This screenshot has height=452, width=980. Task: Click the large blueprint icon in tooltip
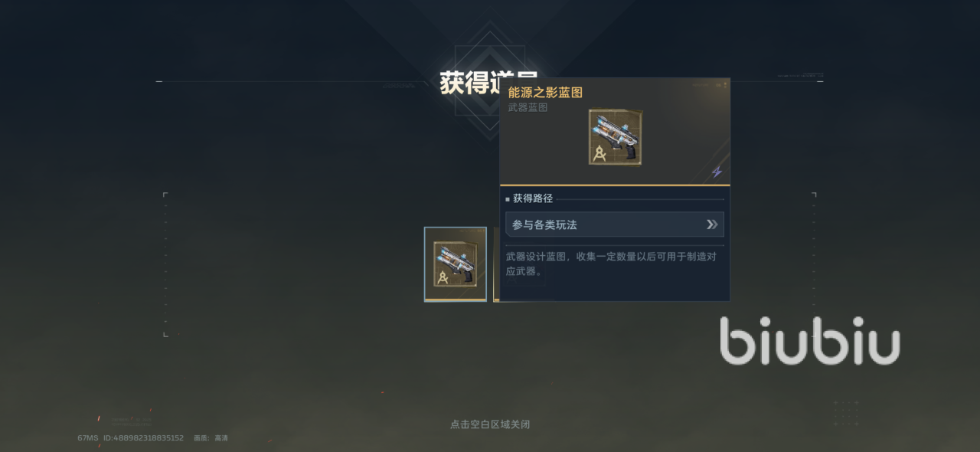616,138
